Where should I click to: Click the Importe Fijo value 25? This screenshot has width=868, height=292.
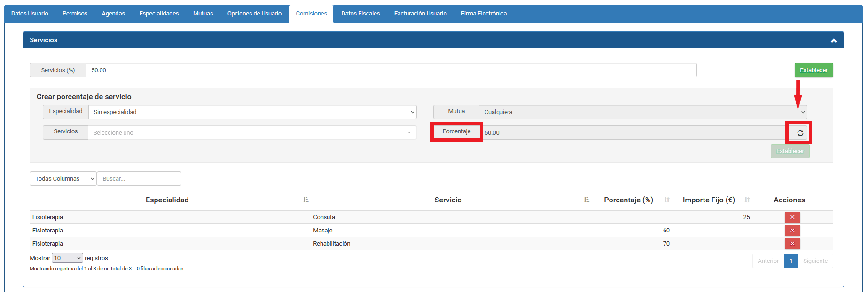pyautogui.click(x=746, y=217)
